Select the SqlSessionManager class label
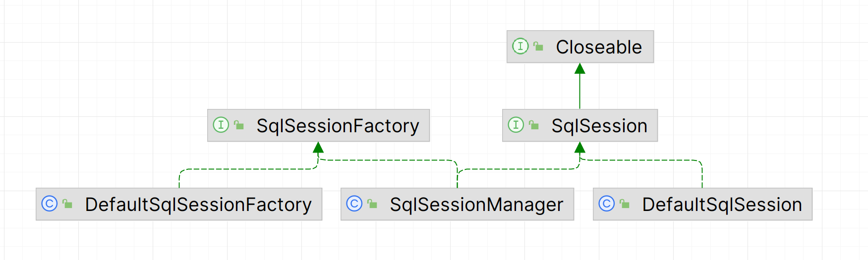The width and height of the screenshot is (868, 260). coord(476,205)
